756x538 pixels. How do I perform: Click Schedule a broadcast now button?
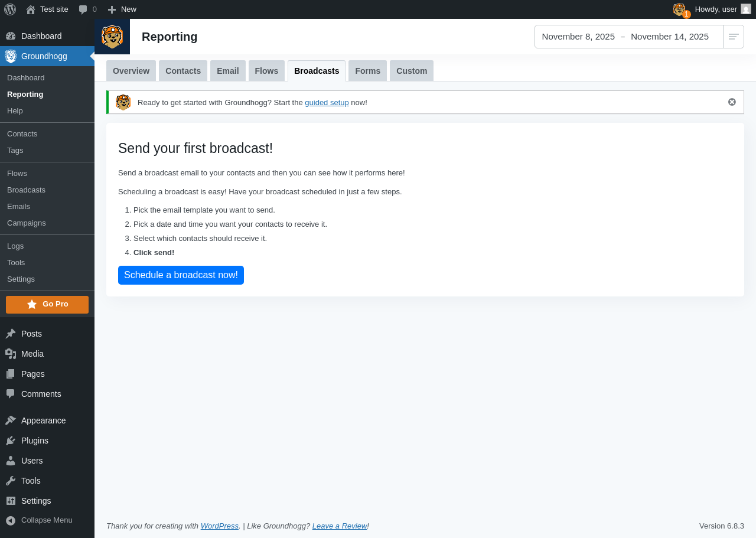click(x=181, y=275)
